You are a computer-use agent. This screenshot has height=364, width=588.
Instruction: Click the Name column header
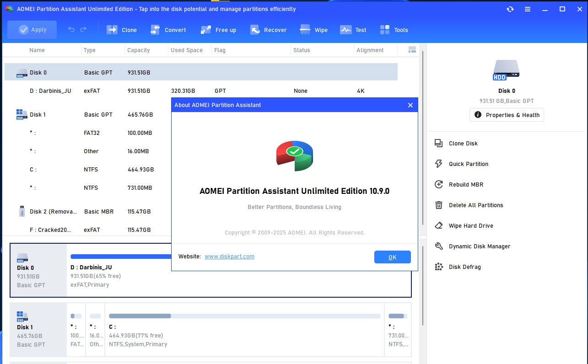(37, 50)
